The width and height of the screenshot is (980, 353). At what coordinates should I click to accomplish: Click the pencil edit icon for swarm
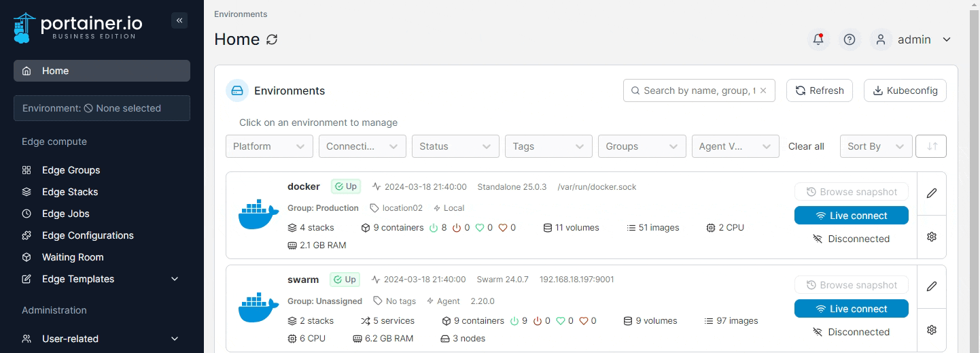pos(931,286)
